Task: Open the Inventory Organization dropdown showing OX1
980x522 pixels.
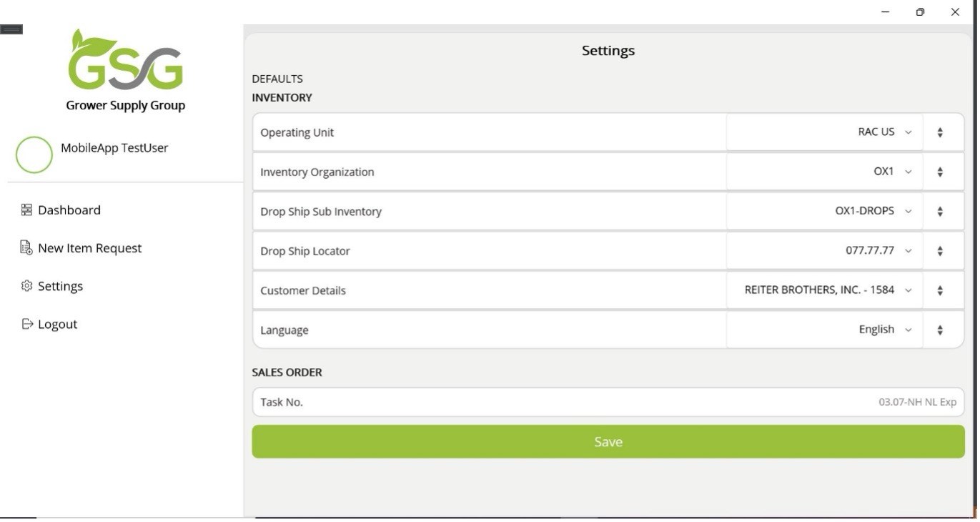Action: click(824, 172)
